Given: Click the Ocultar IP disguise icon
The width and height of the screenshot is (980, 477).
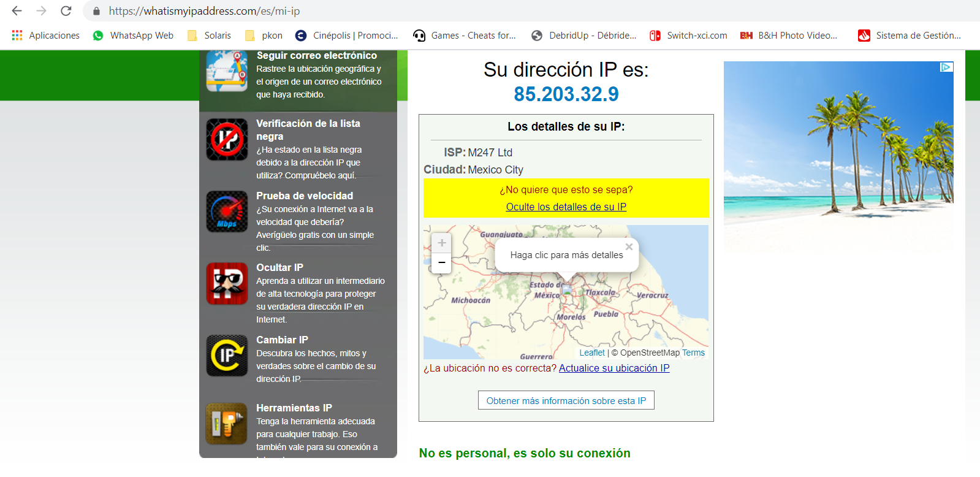Looking at the screenshot, I should click(x=227, y=283).
